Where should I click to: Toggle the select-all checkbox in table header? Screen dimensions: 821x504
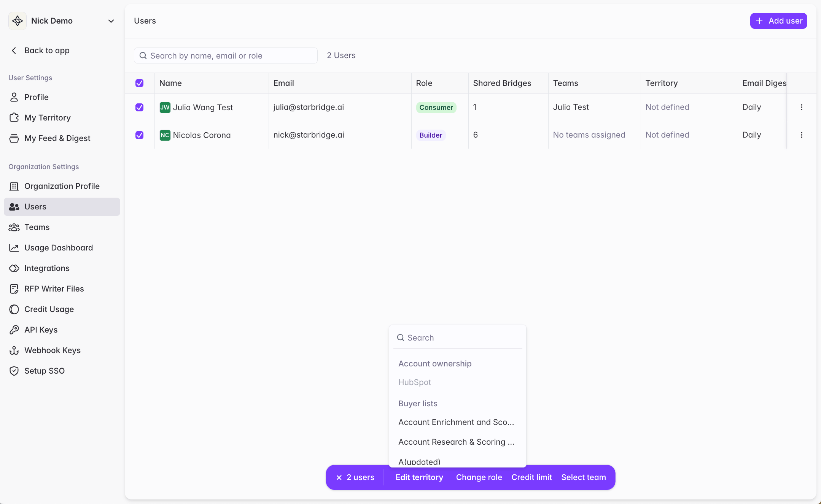point(140,83)
